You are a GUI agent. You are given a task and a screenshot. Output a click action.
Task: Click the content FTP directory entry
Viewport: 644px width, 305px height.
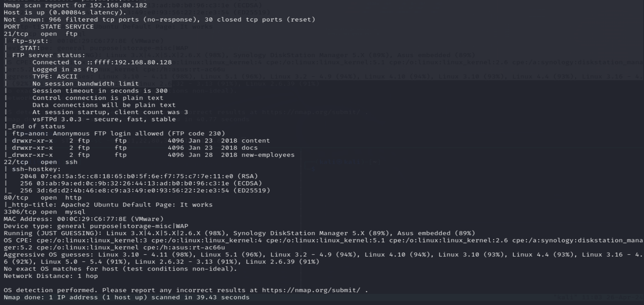(x=255, y=141)
